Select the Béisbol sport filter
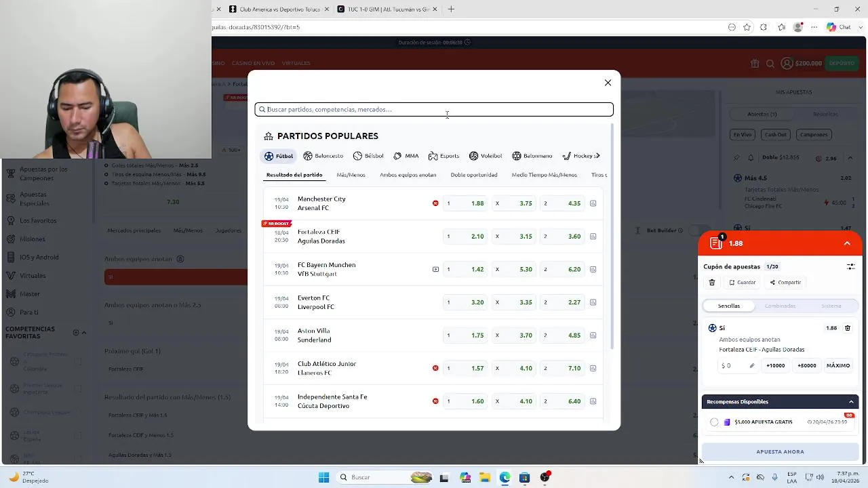Image resolution: width=868 pixels, height=488 pixels. 368,156
